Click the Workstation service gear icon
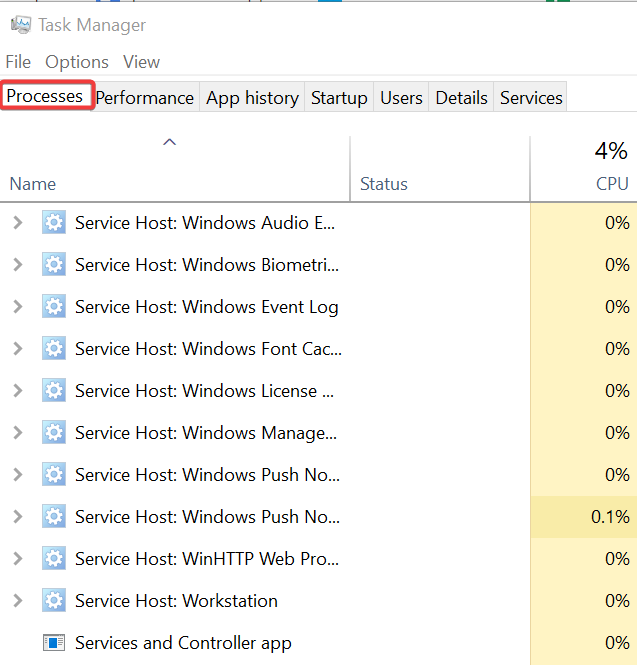 click(54, 601)
